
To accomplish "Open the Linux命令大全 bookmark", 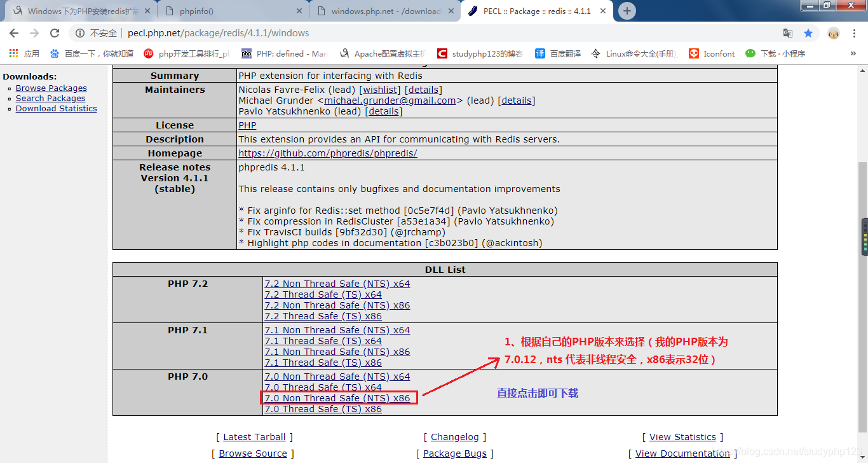I will (634, 53).
